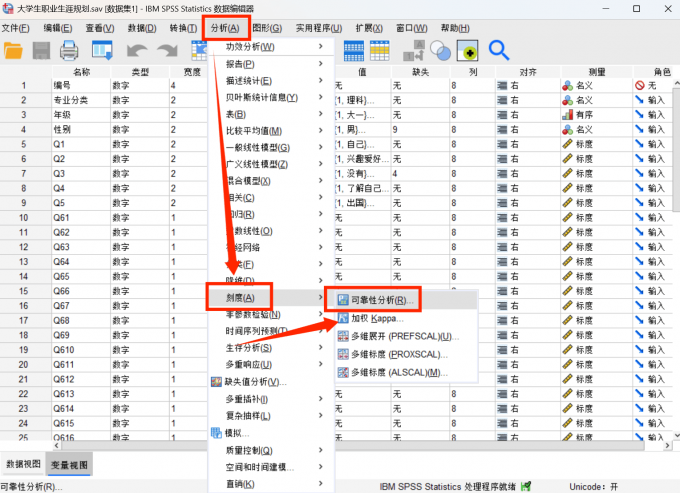Click the 测量 column header
The image size is (680, 493).
tap(597, 72)
